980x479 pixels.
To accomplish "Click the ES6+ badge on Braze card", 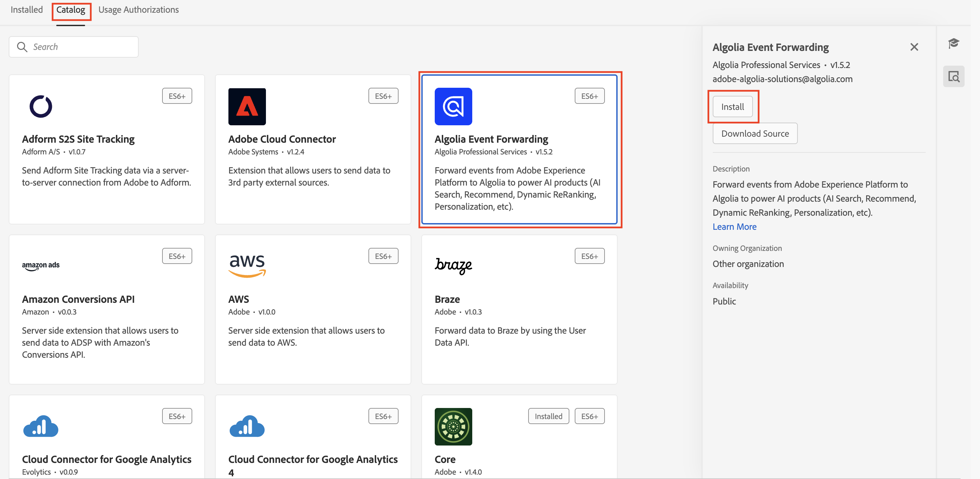I will (589, 256).
